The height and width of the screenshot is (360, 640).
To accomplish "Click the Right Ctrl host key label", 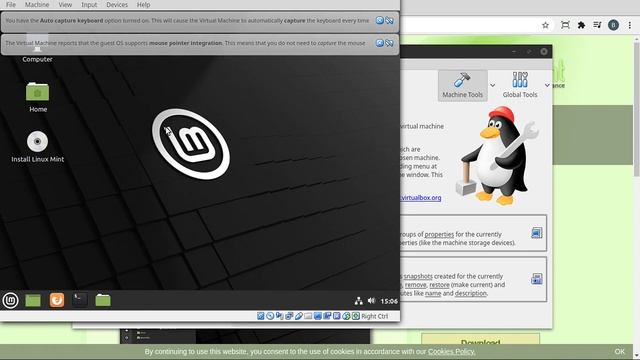I will pos(375,316).
